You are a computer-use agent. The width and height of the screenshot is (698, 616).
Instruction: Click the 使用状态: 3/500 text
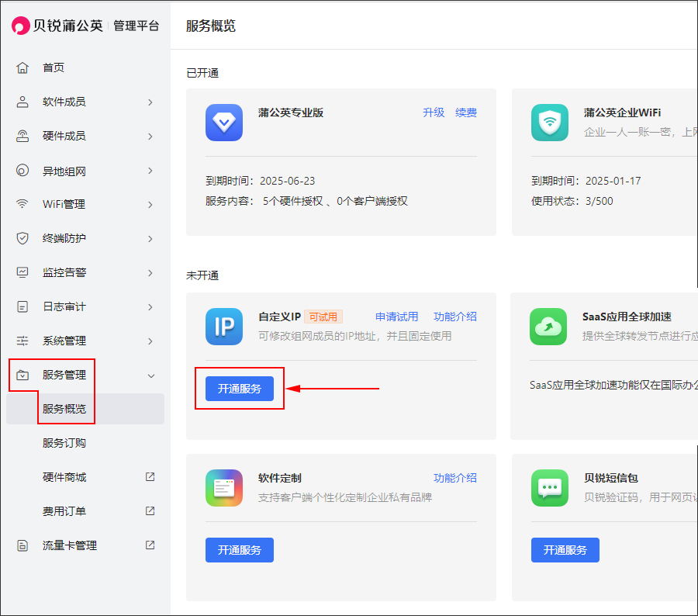572,201
